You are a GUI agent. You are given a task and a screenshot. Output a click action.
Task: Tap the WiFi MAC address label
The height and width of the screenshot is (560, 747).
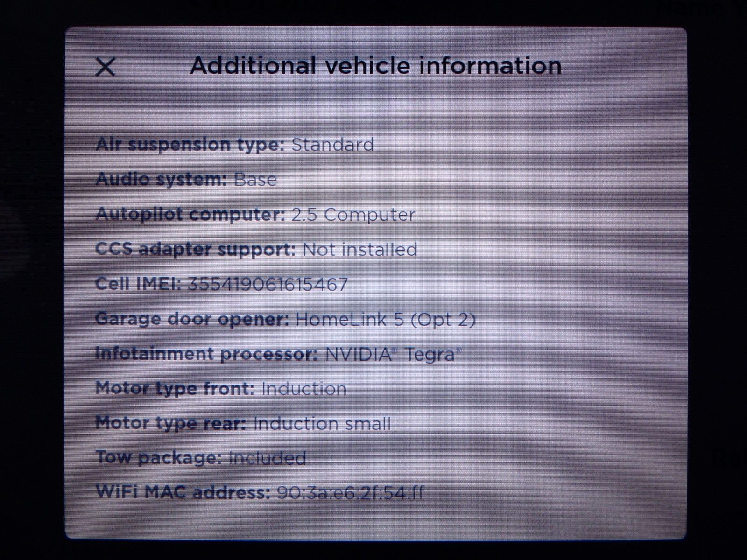coord(183,492)
